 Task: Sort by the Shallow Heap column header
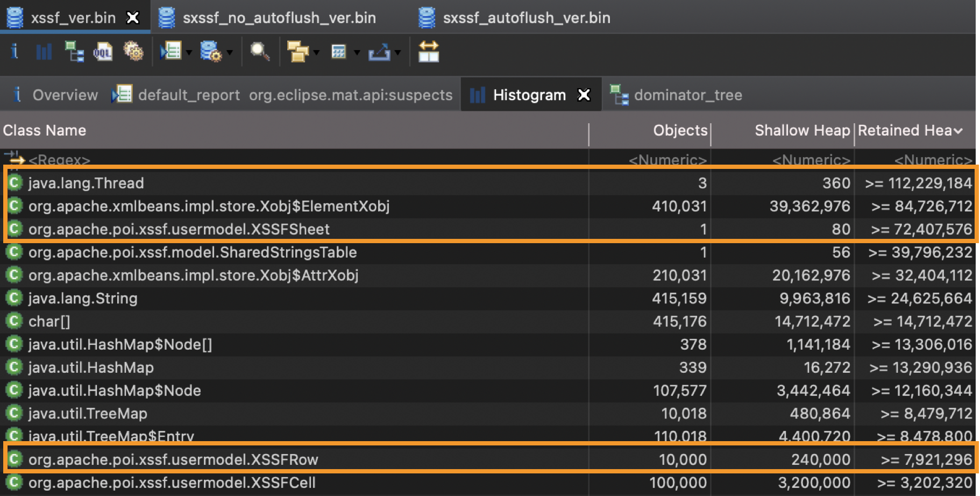(783, 131)
